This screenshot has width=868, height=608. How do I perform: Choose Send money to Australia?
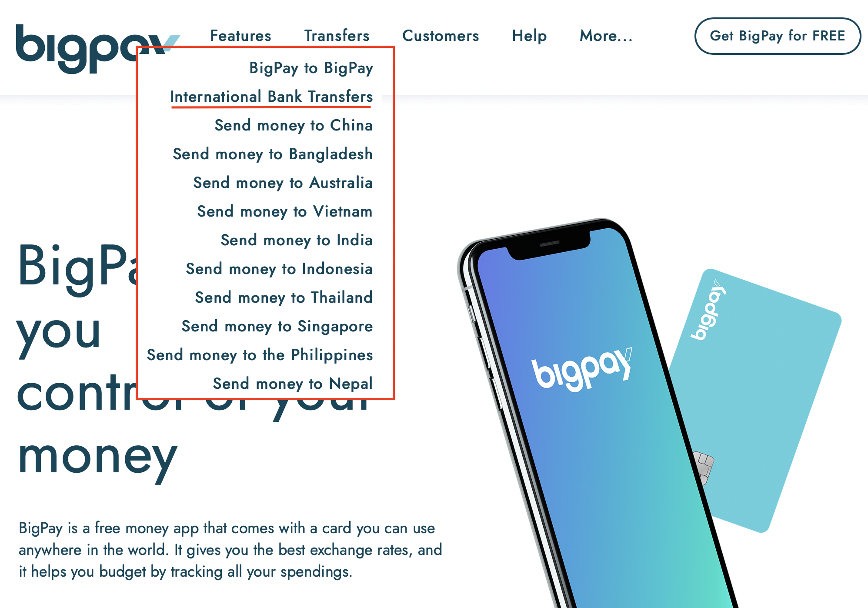(283, 183)
